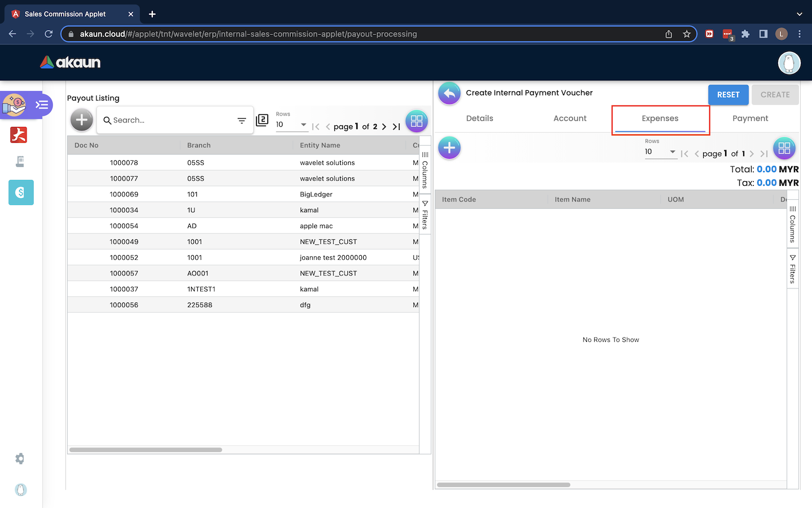This screenshot has width=812, height=508.
Task: Click the RESET button
Action: click(728, 95)
